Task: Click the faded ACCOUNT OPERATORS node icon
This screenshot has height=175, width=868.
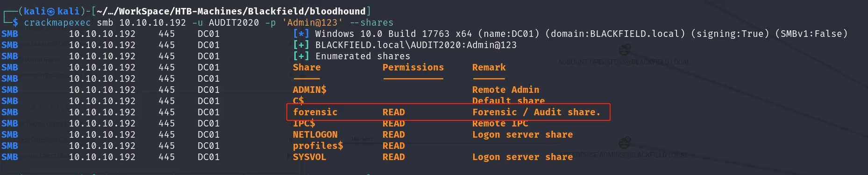Action: [625, 49]
